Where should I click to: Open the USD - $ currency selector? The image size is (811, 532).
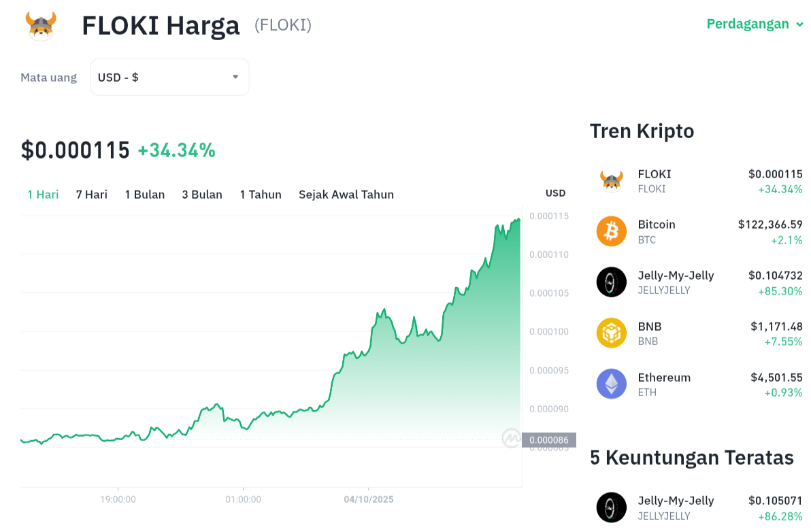169,78
